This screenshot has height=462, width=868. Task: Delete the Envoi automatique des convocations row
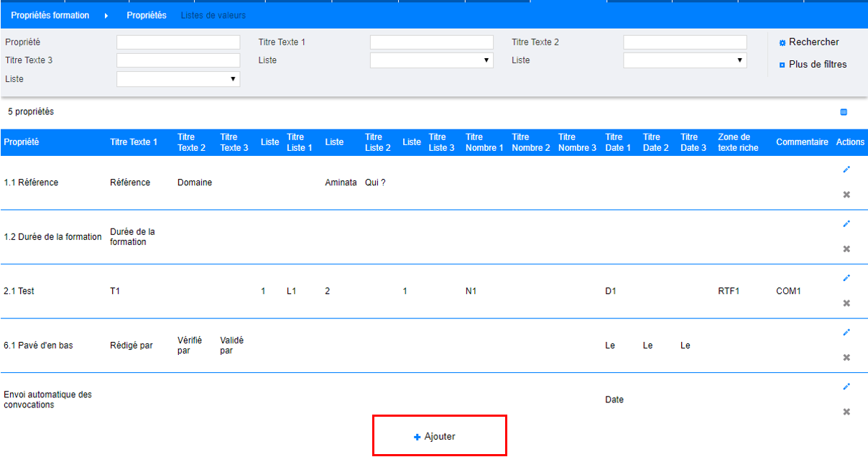[846, 412]
